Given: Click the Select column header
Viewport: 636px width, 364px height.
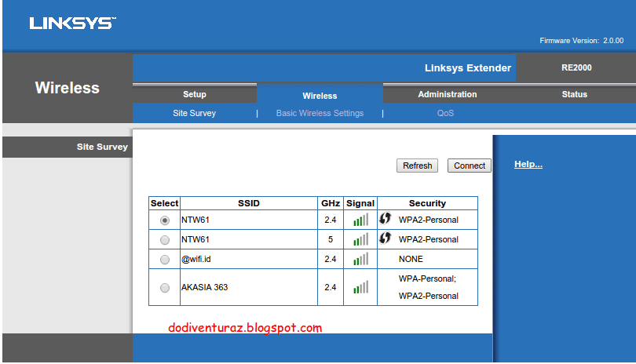Looking at the screenshot, I should click(x=164, y=203).
